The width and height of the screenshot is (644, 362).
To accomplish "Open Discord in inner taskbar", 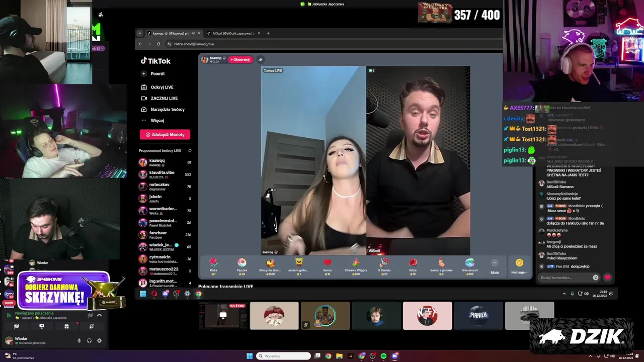I will click(165, 294).
